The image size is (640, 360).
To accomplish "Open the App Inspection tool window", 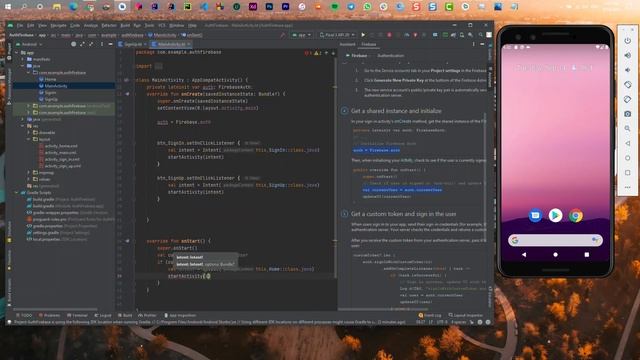I will point(180,316).
